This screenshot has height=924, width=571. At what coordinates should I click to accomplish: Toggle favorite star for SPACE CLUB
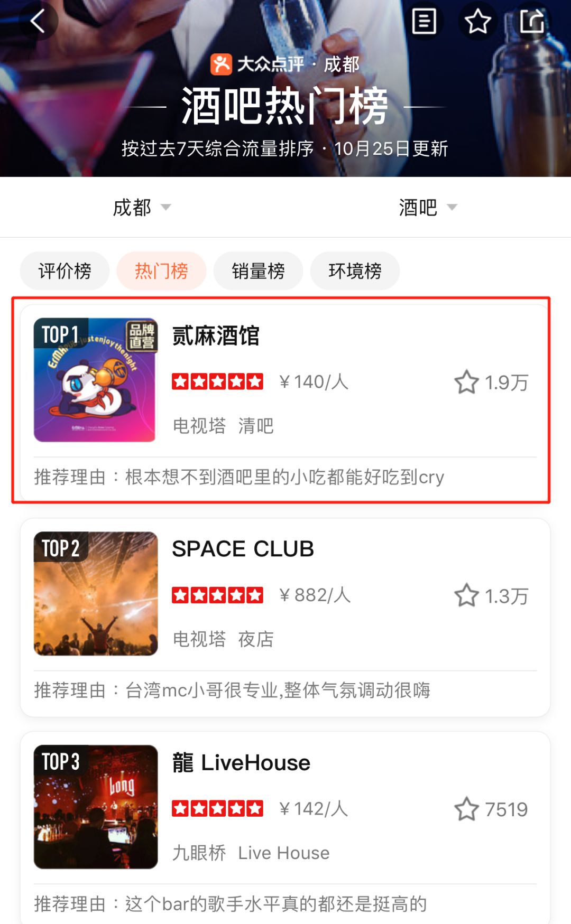tap(466, 595)
